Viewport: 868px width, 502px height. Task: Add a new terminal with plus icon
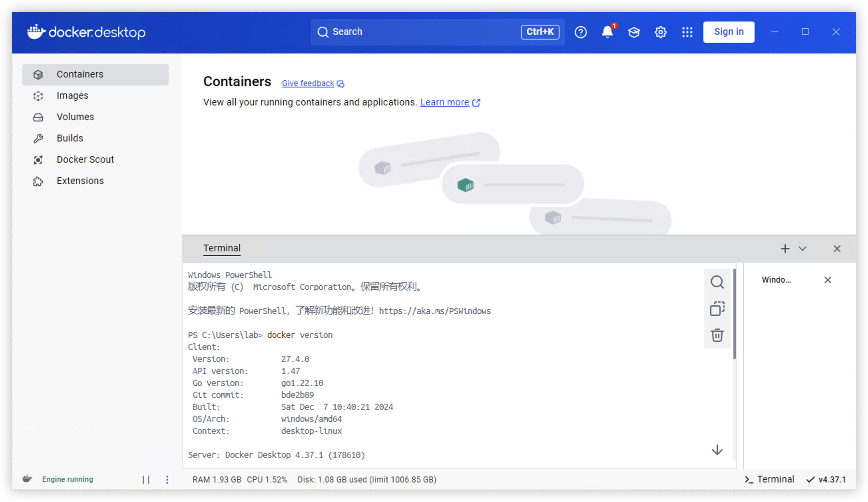click(785, 248)
